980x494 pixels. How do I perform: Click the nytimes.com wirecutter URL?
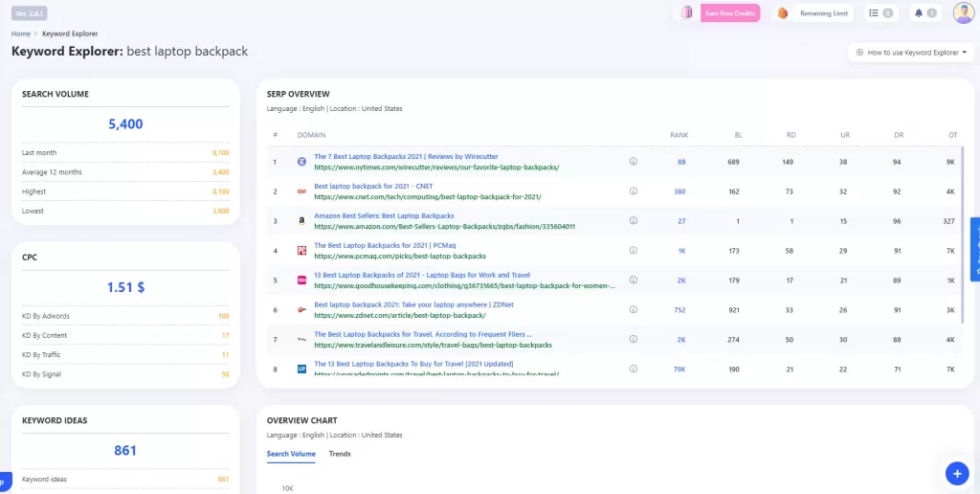pyautogui.click(x=436, y=167)
